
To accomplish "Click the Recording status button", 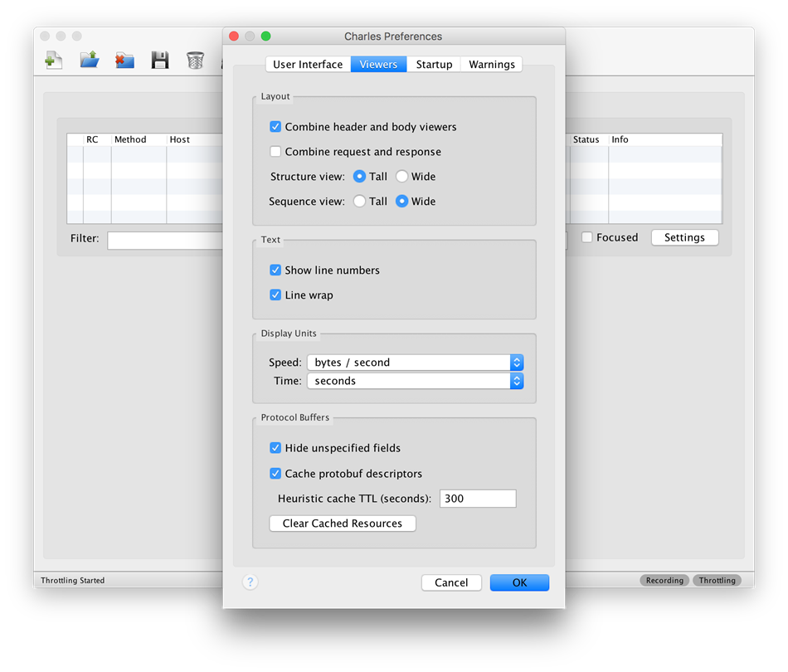I will tap(664, 581).
